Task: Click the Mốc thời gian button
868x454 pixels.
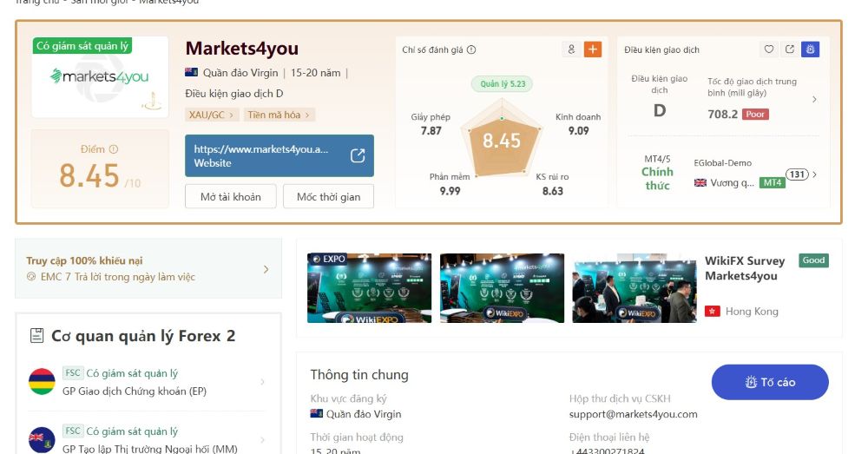Action: [328, 196]
